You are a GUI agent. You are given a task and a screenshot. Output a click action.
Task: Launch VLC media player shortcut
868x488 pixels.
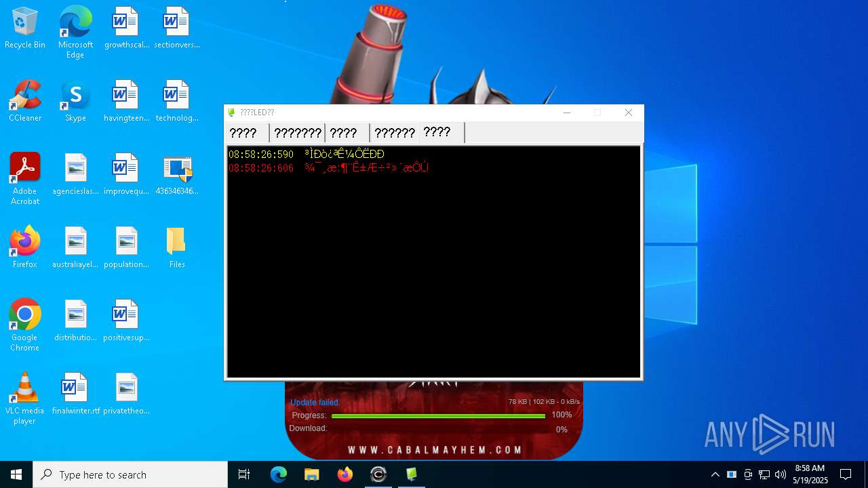click(25, 399)
